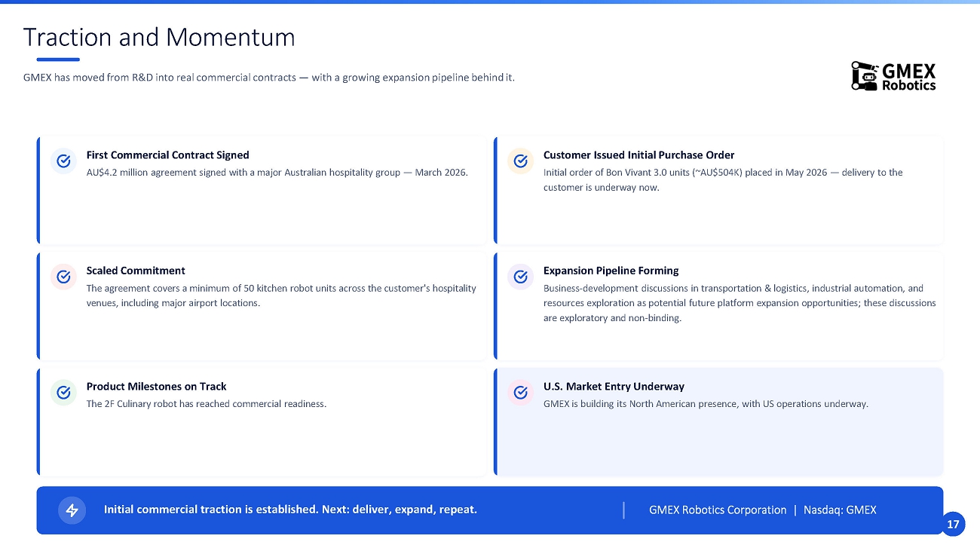Select the checkmark icon next to Expansion Pipeline Forming
Image resolution: width=980 pixels, height=551 pixels.
coord(521,277)
